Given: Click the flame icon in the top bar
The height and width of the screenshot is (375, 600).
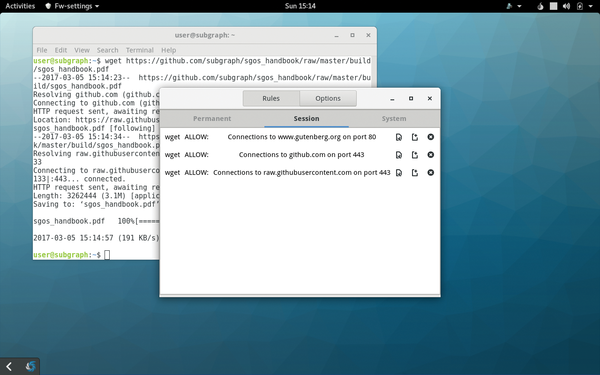Looking at the screenshot, I should (x=540, y=6).
